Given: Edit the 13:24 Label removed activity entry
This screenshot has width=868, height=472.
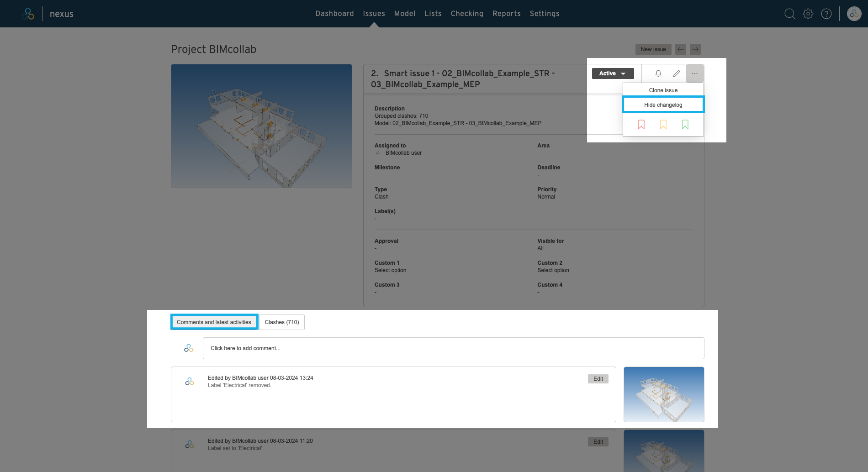Looking at the screenshot, I should 598,379.
